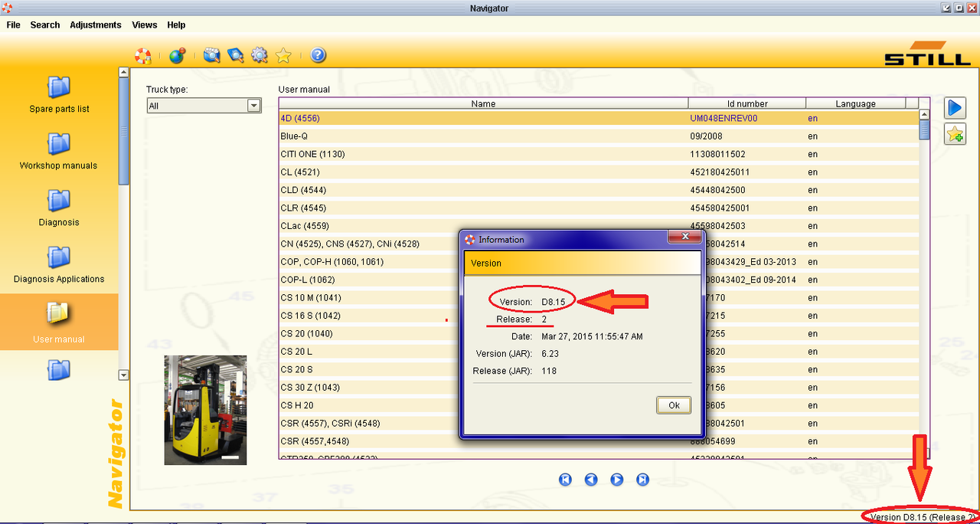This screenshot has width=980, height=524.
Task: Open the Help menu
Action: pos(176,25)
